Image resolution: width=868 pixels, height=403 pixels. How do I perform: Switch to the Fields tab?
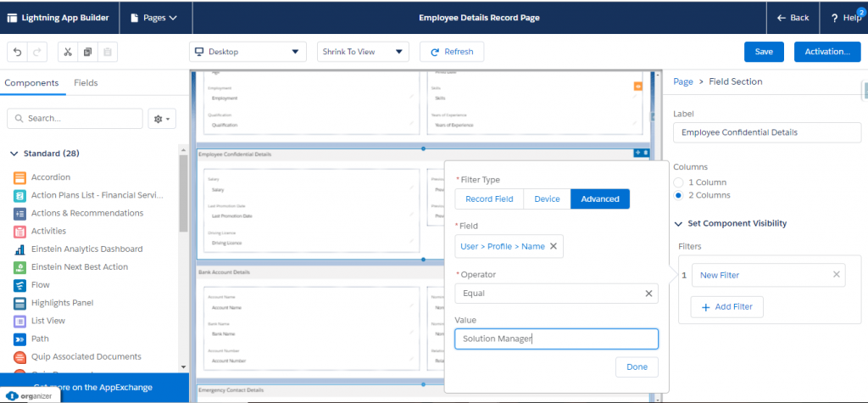[x=86, y=82]
